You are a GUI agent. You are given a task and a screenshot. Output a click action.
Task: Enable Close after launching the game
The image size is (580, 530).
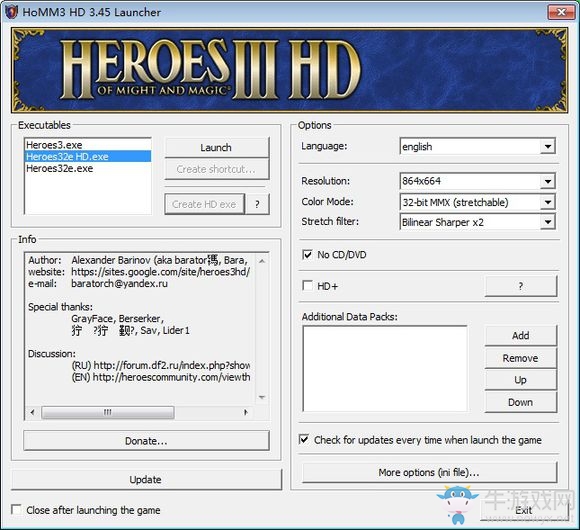click(x=16, y=510)
